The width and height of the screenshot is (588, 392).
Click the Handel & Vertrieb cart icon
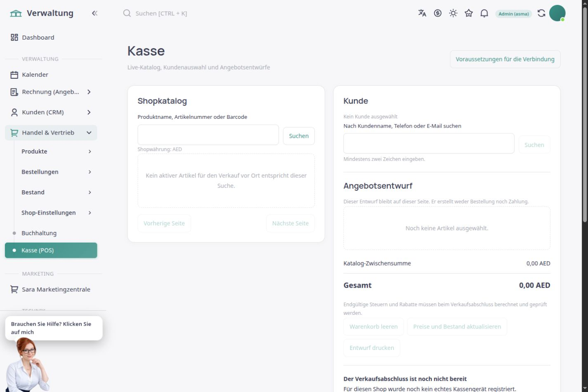[14, 133]
